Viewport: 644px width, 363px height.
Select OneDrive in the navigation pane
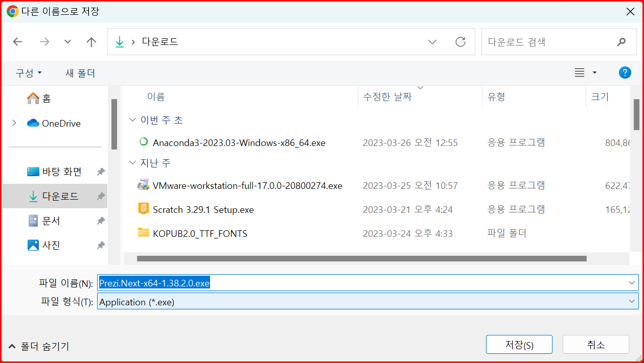pos(54,123)
